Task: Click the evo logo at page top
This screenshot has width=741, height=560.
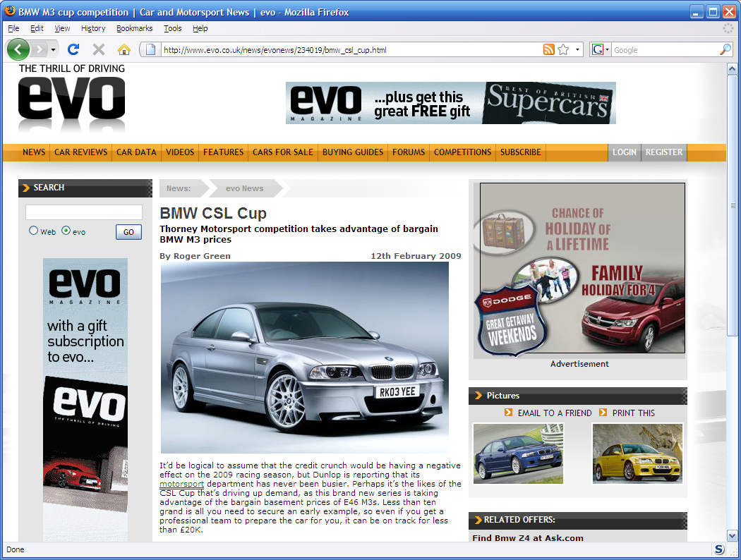Action: tap(72, 98)
